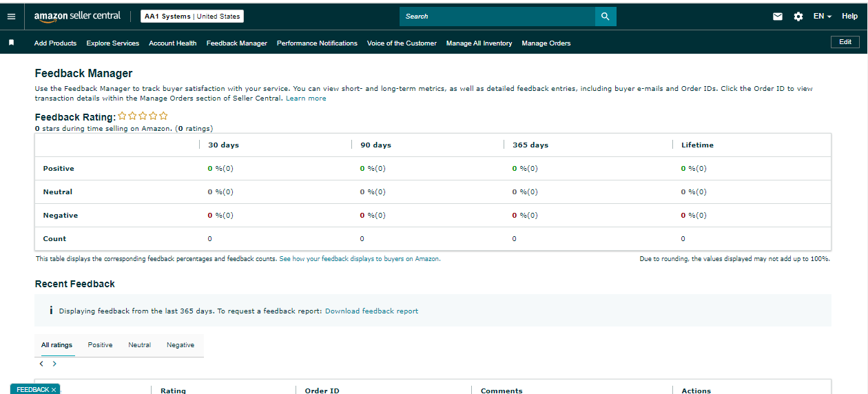Click the Count 365 days value
Screen dimensions: 868x394
click(x=514, y=239)
